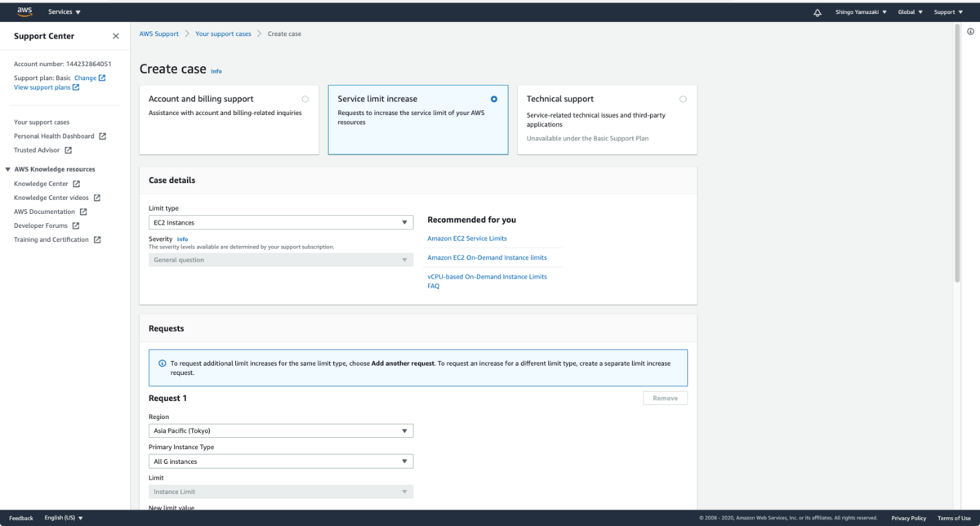Open Amazon EC2 On-Demand Instance limits link
The height and width of the screenshot is (526, 980).
487,257
